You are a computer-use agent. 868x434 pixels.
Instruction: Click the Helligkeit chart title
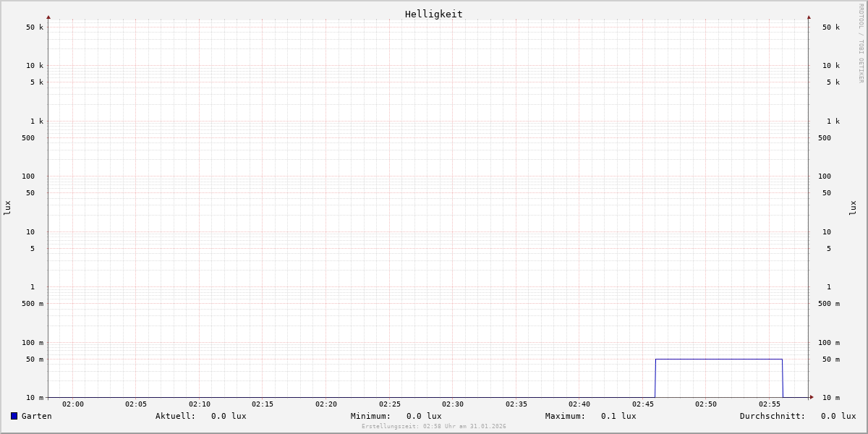click(x=433, y=14)
